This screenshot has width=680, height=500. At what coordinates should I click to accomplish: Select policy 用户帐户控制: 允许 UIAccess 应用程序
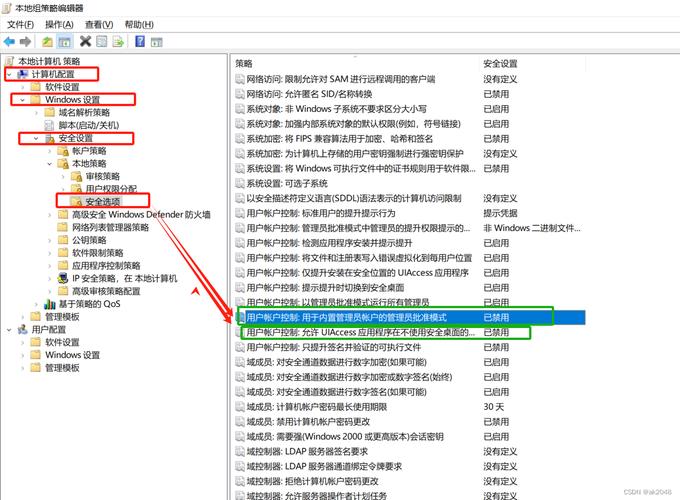(360, 333)
